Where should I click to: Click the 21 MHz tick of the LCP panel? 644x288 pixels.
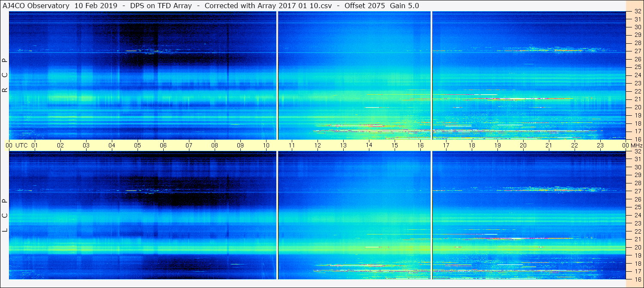(638, 239)
